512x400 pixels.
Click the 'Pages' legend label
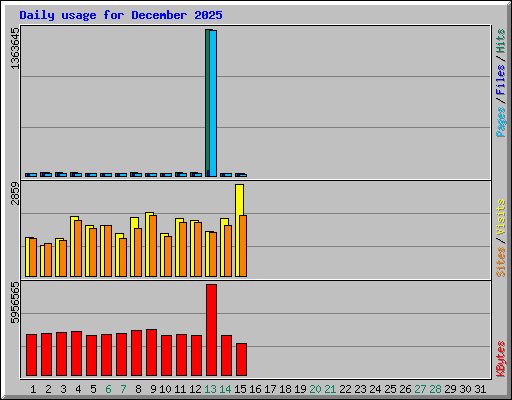click(500, 122)
